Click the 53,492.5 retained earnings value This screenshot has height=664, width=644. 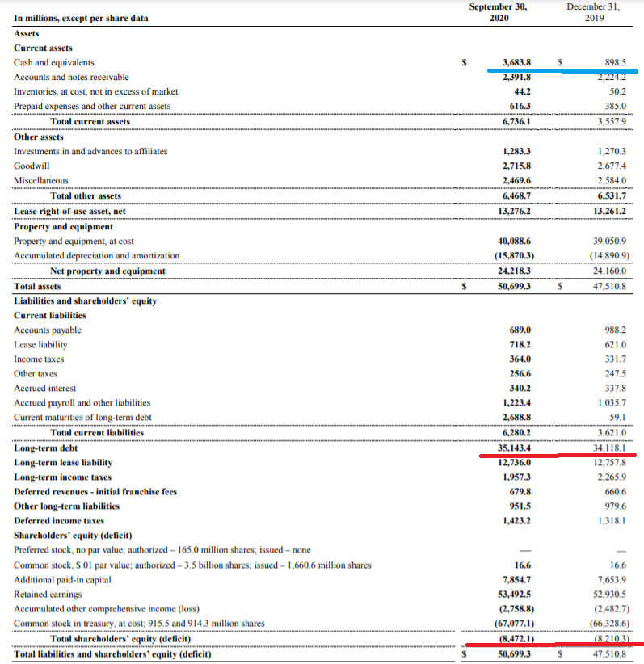(515, 595)
